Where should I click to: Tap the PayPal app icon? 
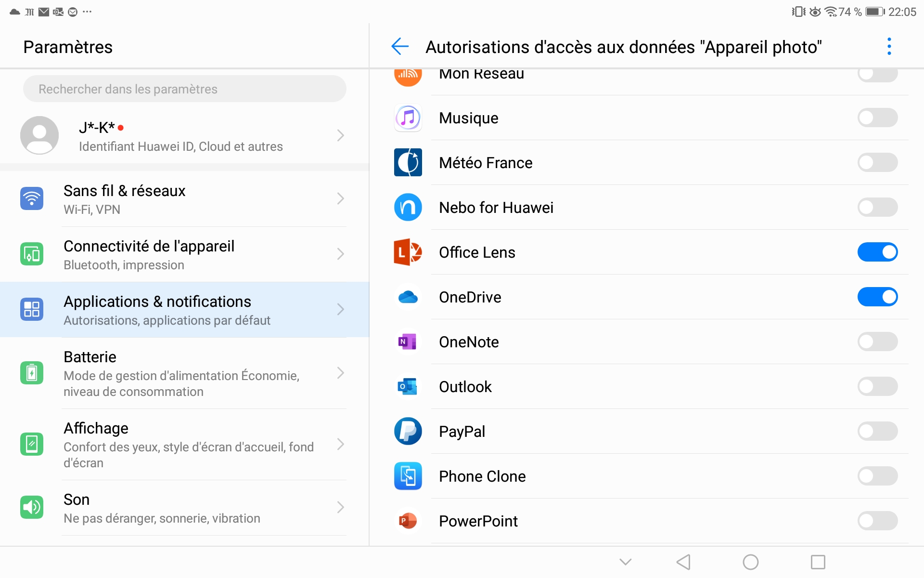408,431
